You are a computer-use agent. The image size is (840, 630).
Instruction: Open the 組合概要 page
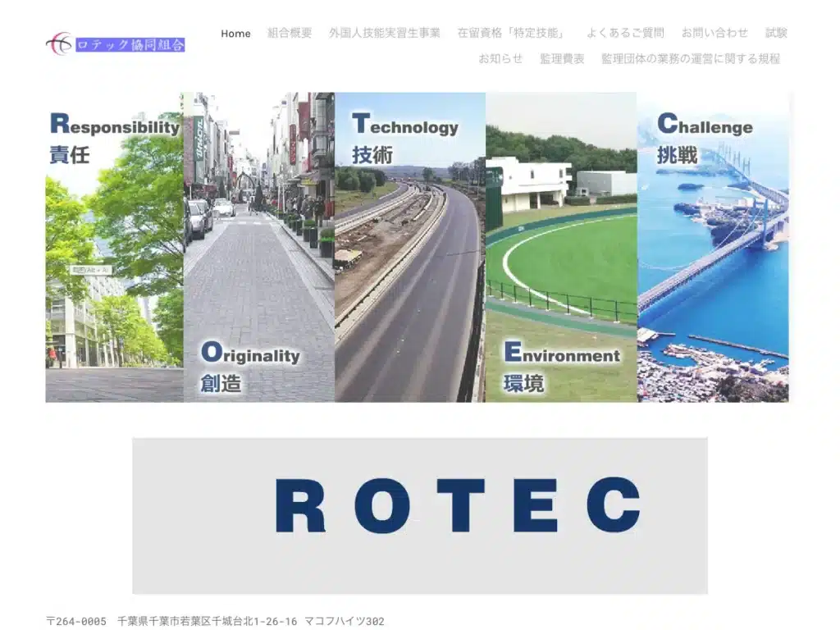(x=290, y=33)
